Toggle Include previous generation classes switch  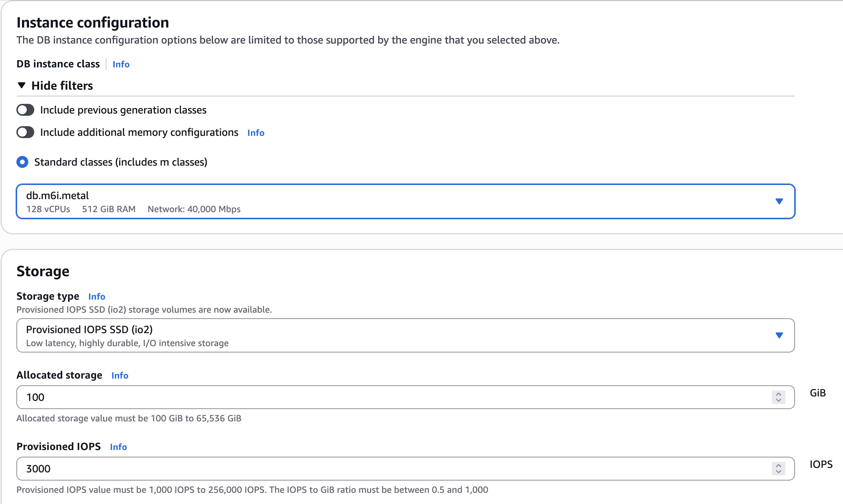(x=25, y=110)
